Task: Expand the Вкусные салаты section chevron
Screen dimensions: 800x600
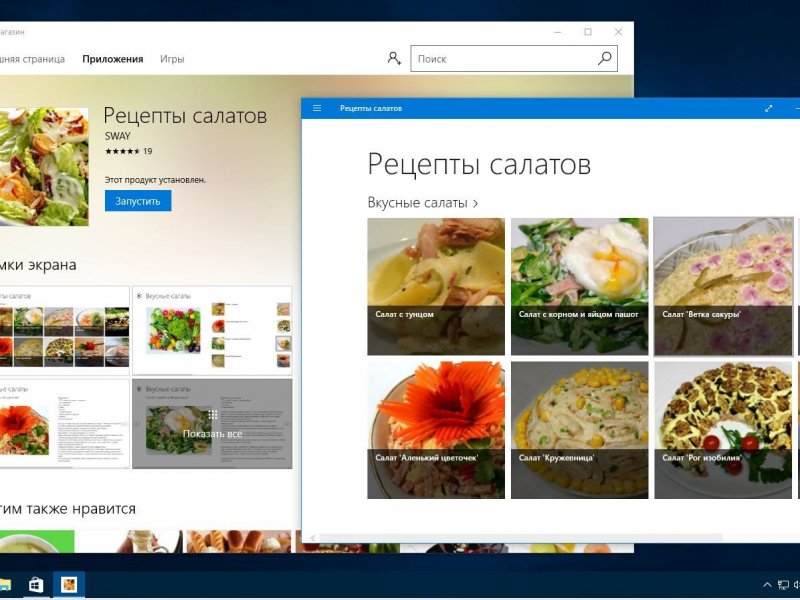Action: tap(475, 204)
